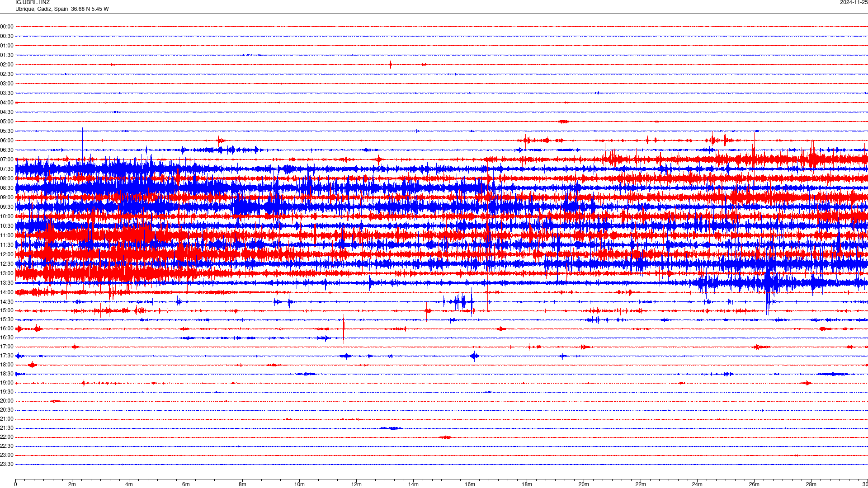Select the 14:30 row time label
The image size is (868, 488).
coord(7,302)
